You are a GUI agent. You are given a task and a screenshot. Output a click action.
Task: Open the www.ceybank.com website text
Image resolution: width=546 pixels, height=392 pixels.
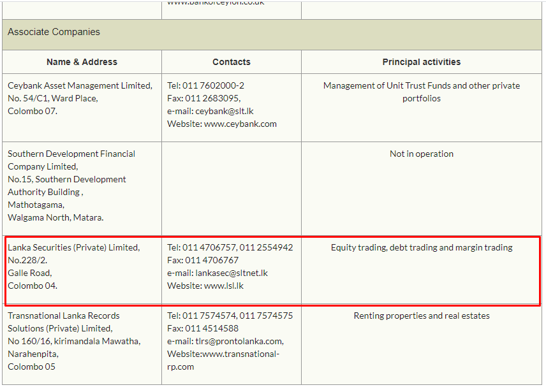coord(240,124)
